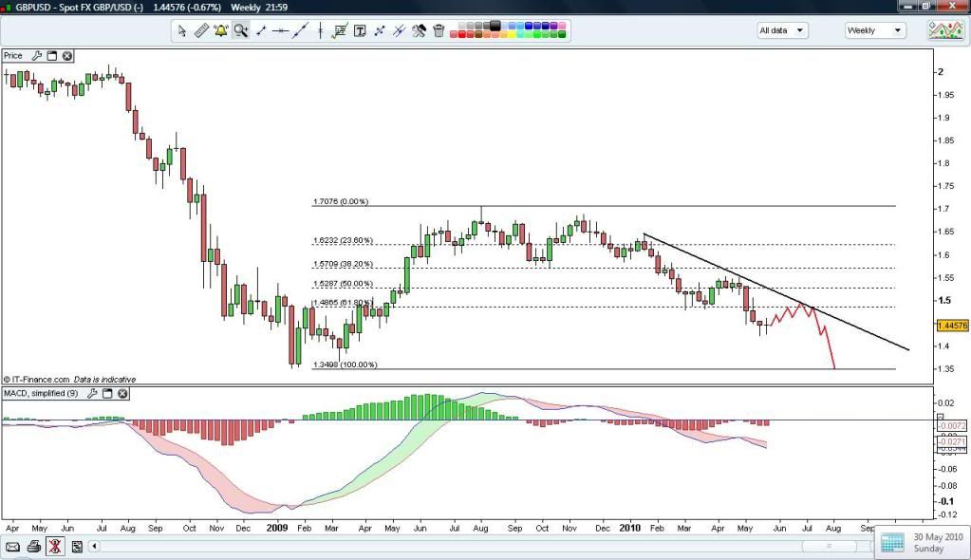The image size is (971, 560).
Task: Click the GBPUSD Spot FX window title
Action: point(80,7)
